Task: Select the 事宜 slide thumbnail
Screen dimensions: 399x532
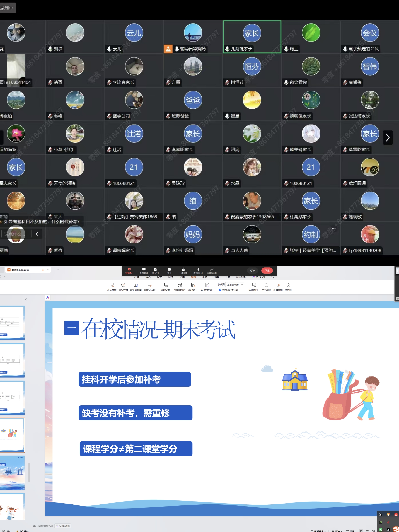Action: (13, 473)
